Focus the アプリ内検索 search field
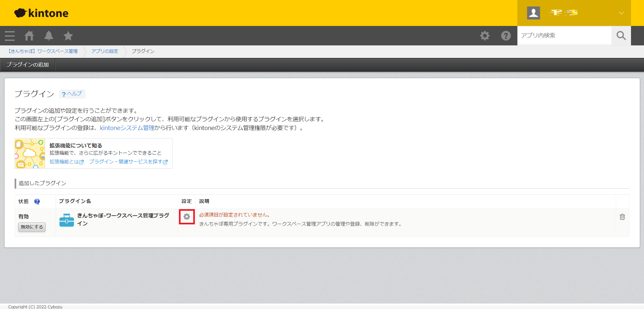644x309 pixels. pyautogui.click(x=564, y=36)
